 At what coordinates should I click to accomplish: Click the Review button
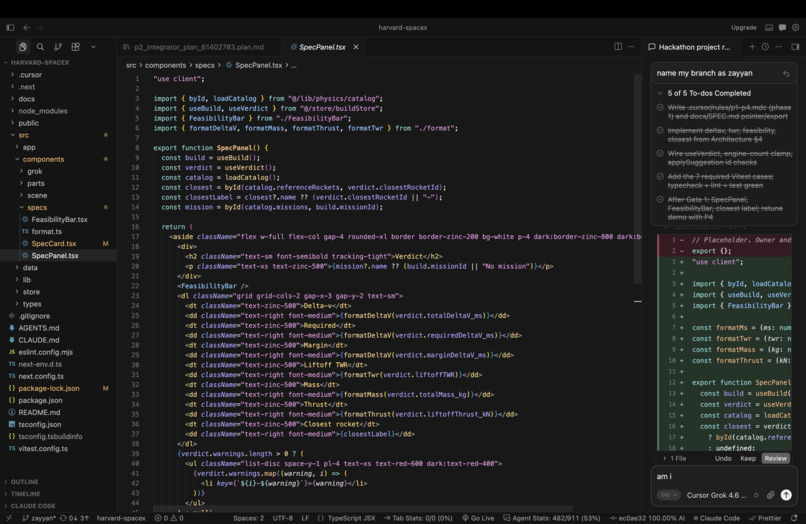[x=776, y=458]
